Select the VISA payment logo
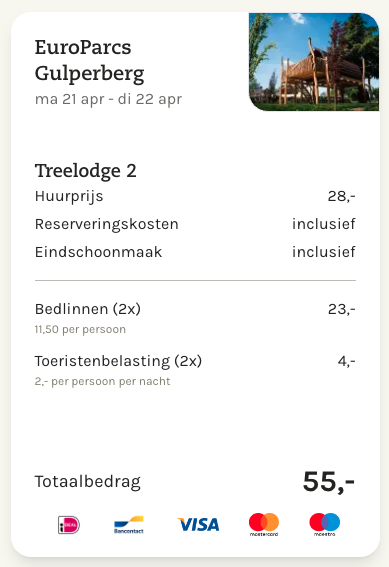This screenshot has height=567, width=389. click(x=198, y=525)
